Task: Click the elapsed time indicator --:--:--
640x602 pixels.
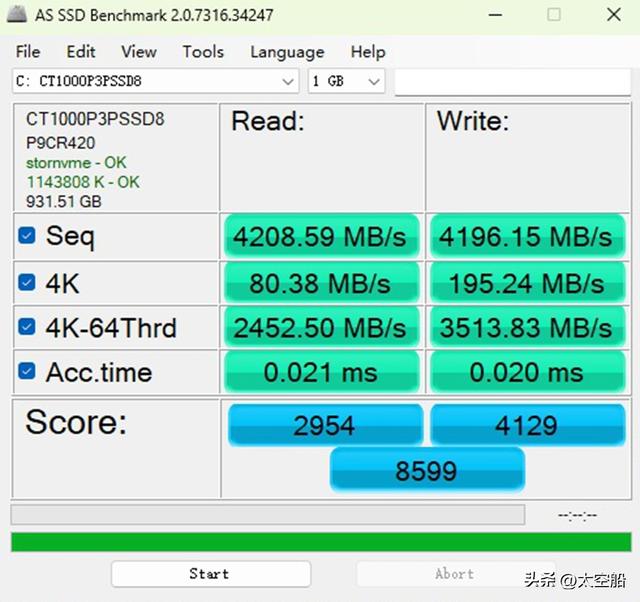Action: pos(577,515)
